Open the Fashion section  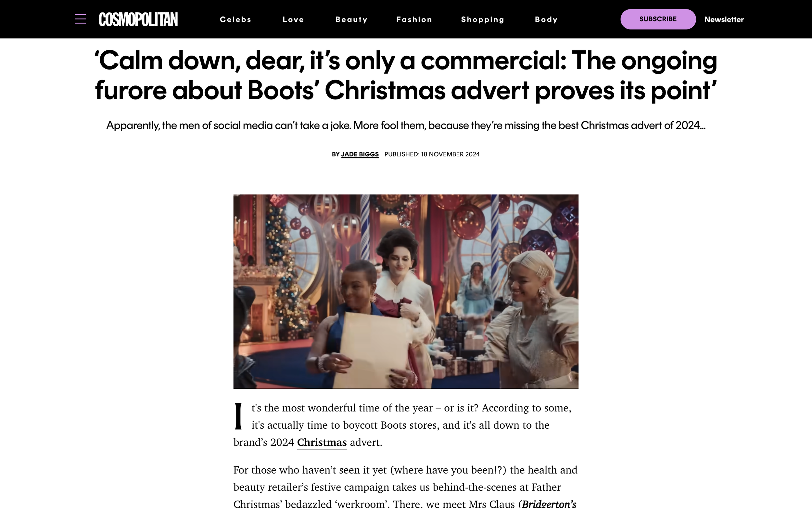[414, 20]
